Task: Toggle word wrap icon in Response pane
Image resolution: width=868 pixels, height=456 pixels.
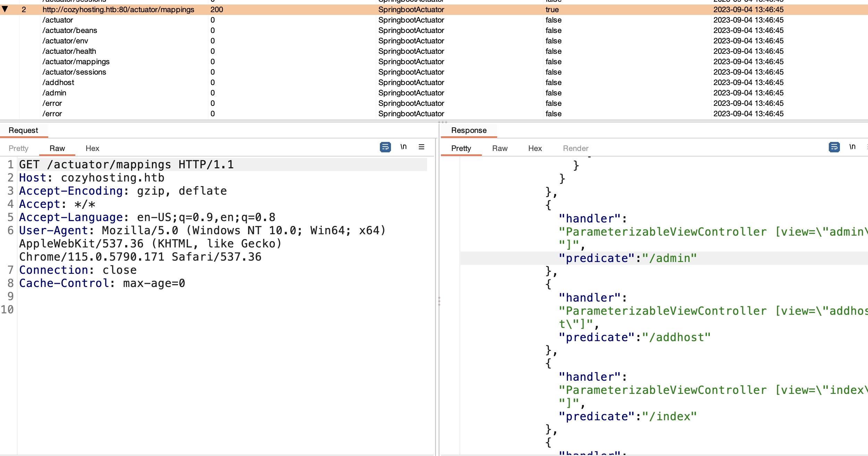Action: tap(834, 147)
